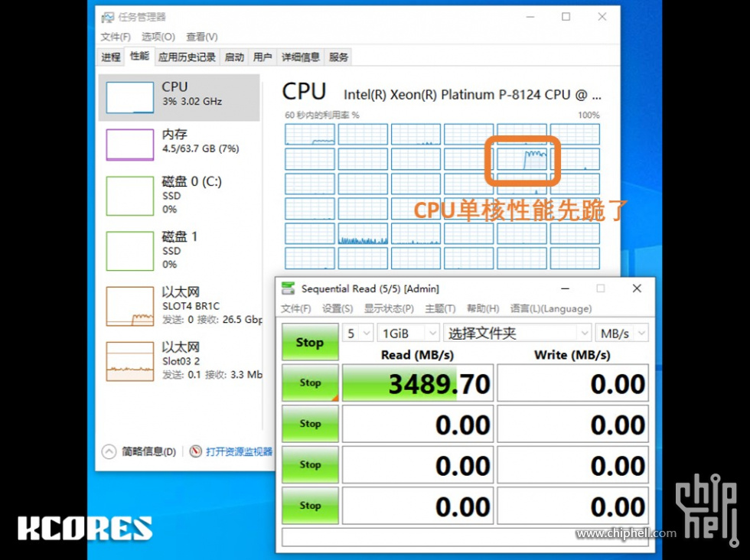Image resolution: width=750 pixels, height=560 pixels.
Task: Maximize the Task Manager window
Action: click(x=566, y=17)
